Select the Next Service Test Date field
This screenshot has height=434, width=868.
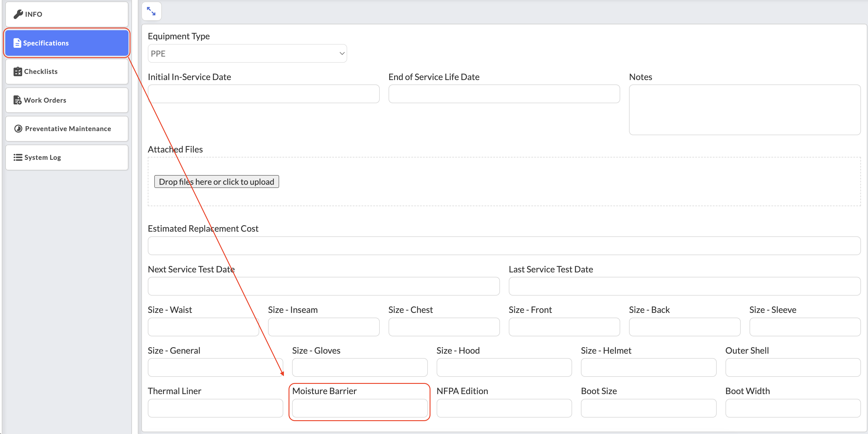(x=323, y=286)
